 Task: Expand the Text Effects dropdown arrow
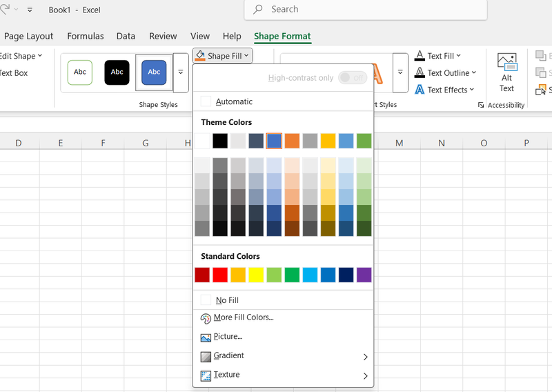point(472,90)
